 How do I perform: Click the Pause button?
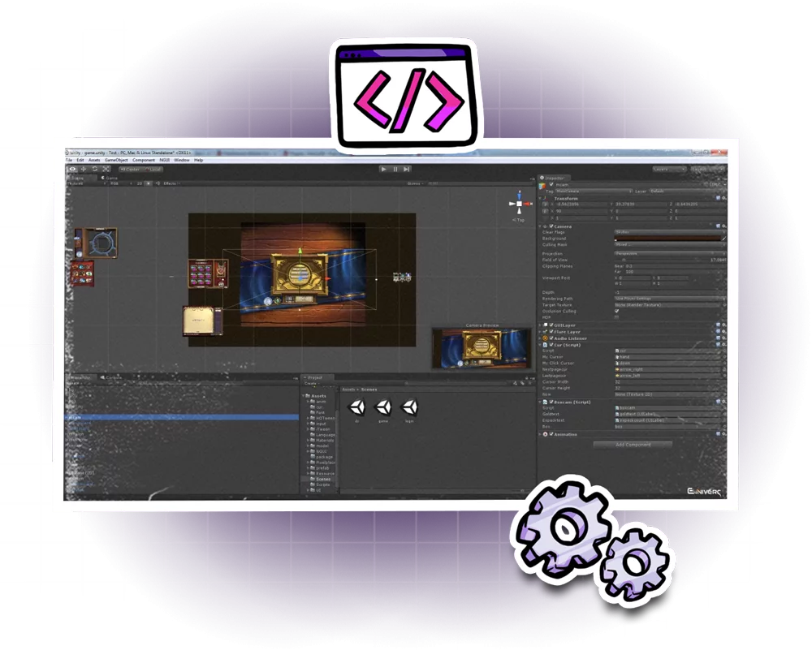click(395, 170)
